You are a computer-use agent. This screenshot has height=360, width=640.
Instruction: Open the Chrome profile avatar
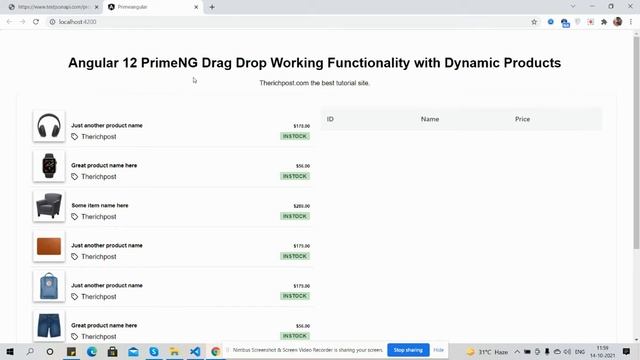[618, 22]
